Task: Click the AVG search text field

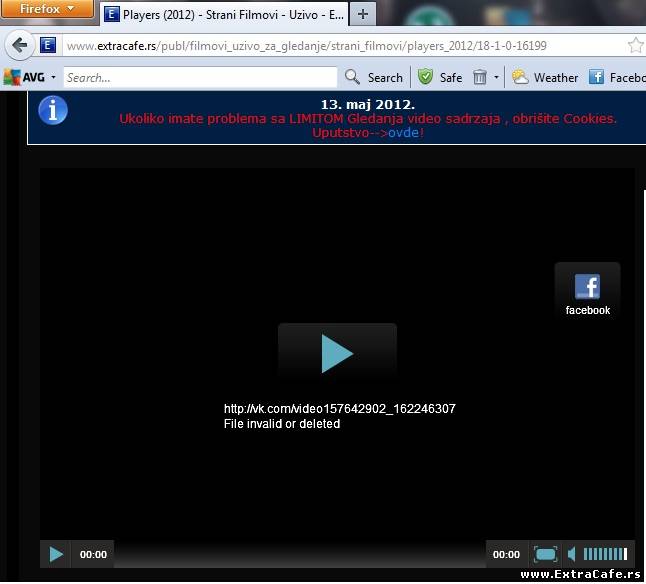Action: (x=200, y=77)
